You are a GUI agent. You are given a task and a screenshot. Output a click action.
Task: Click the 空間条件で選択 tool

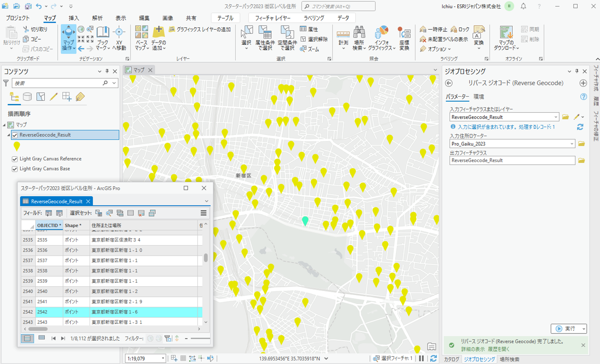tap(287, 38)
